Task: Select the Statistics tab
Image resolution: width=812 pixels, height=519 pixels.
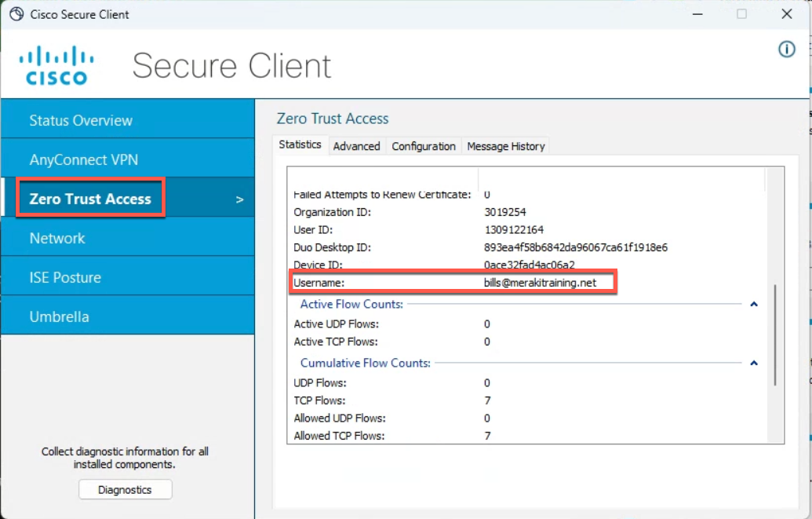Action: coord(299,144)
